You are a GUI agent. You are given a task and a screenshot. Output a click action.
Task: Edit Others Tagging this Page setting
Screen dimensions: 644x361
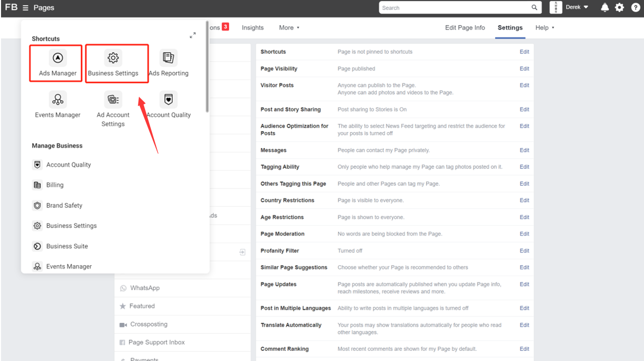pos(525,184)
